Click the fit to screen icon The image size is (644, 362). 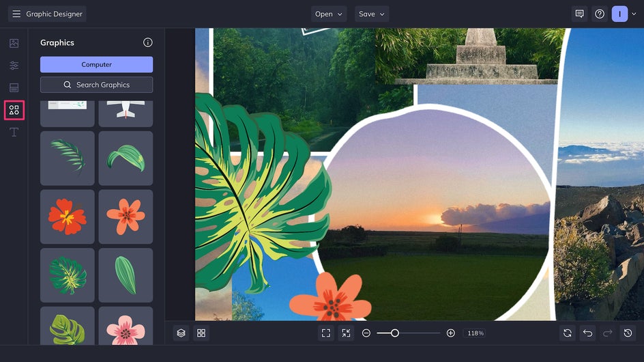click(326, 333)
